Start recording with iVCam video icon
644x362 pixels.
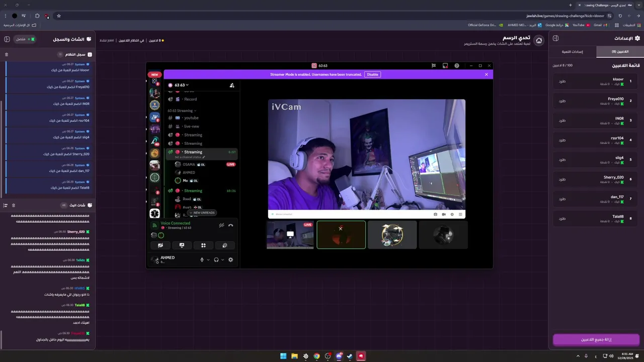tap(444, 214)
